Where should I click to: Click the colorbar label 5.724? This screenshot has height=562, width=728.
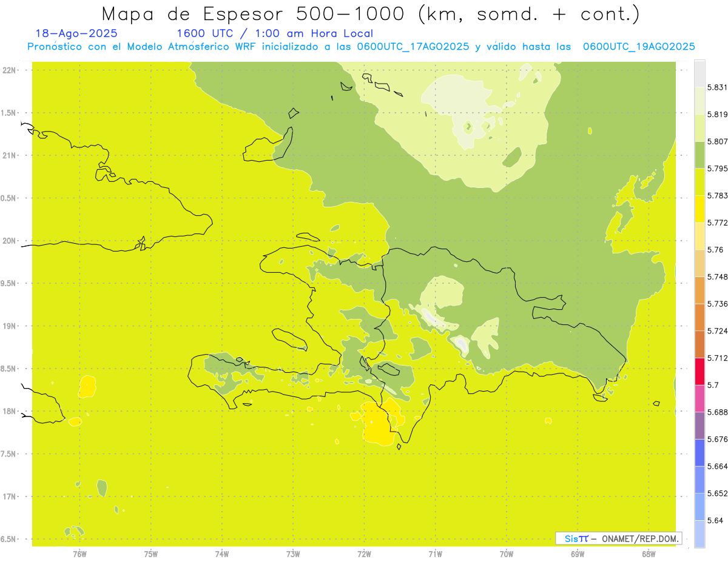pos(717,331)
